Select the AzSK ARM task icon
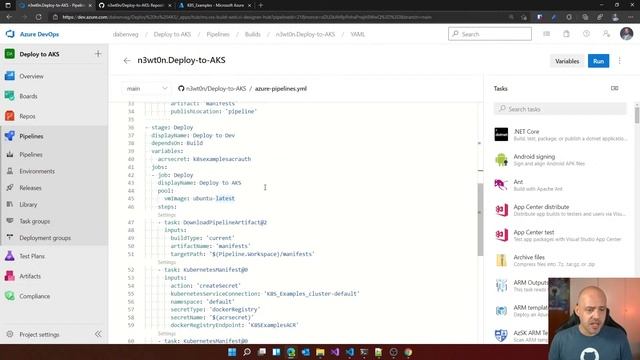The width and height of the screenshot is (640, 360). (x=501, y=336)
